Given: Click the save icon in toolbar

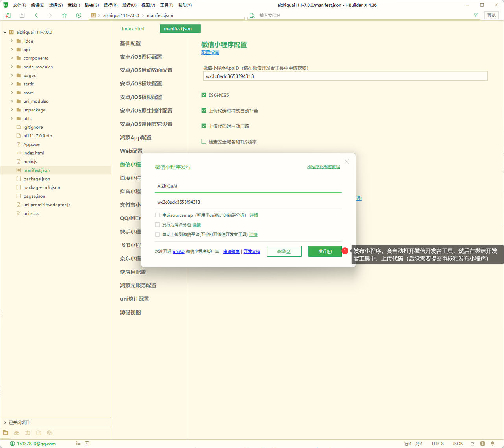Looking at the screenshot, I should (x=22, y=15).
